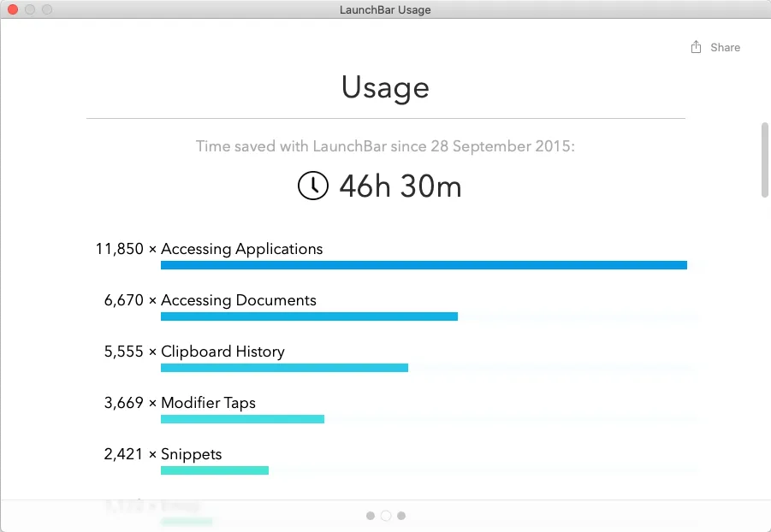Click the Snippets usage bar
This screenshot has width=771, height=532.
pos(215,470)
